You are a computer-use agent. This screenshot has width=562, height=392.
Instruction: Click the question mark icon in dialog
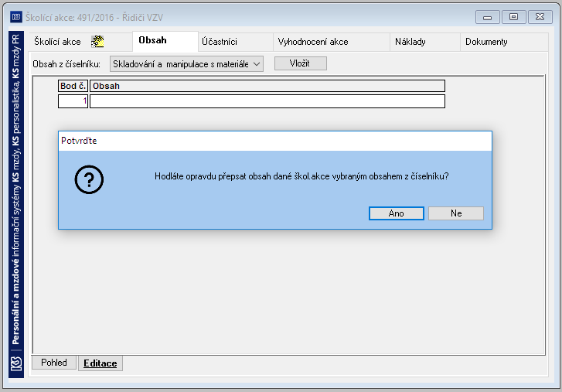tap(89, 179)
